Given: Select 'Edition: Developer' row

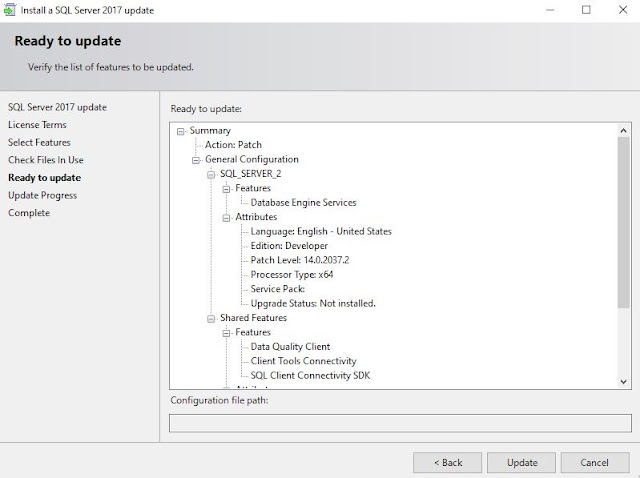Looking at the screenshot, I should (289, 246).
